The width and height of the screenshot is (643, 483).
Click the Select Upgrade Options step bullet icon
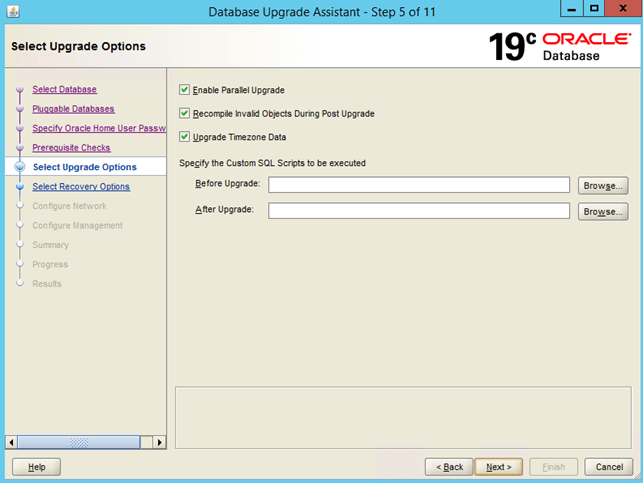tap(19, 167)
